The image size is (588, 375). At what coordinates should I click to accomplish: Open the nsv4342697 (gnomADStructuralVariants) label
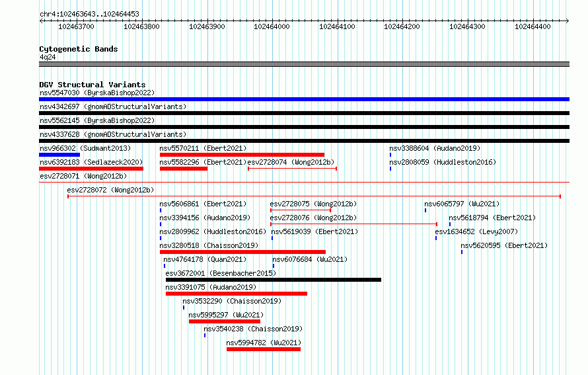point(113,106)
